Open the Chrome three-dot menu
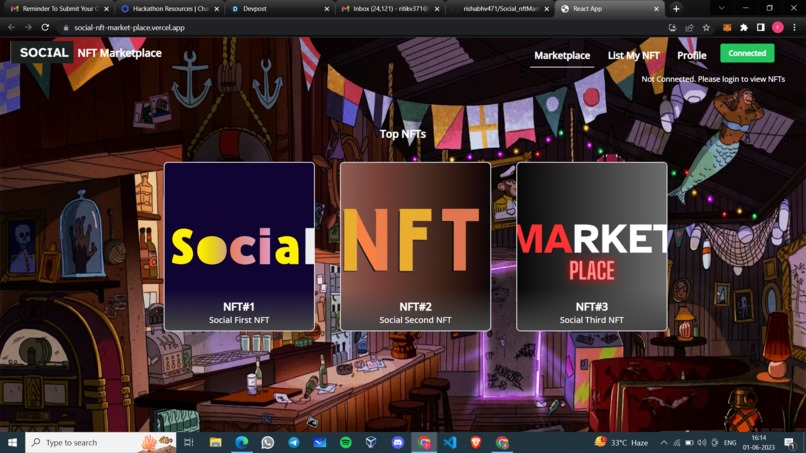 point(795,28)
